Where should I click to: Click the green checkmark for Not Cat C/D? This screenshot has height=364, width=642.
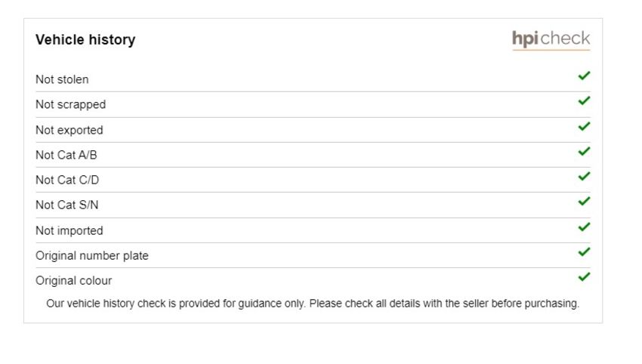pos(585,176)
